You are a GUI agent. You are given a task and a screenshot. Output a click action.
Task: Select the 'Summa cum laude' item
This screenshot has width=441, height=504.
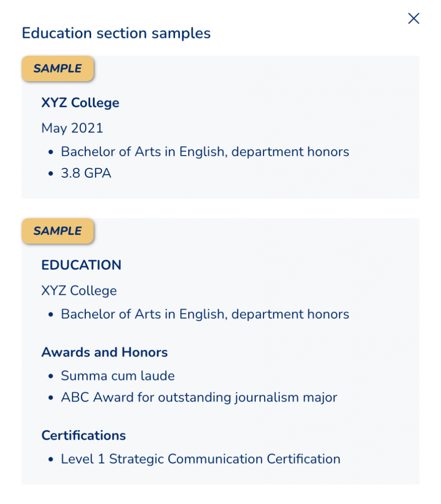pos(118,376)
